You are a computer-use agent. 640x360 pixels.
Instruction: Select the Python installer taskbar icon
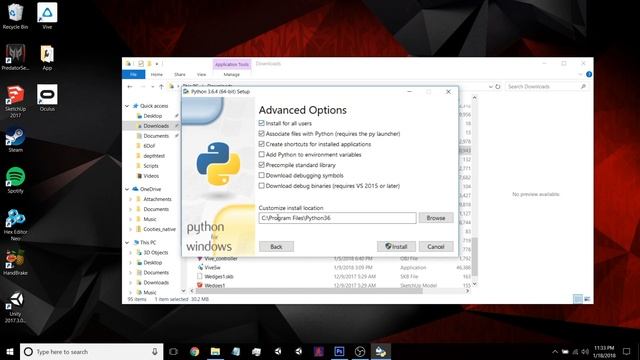(x=381, y=351)
